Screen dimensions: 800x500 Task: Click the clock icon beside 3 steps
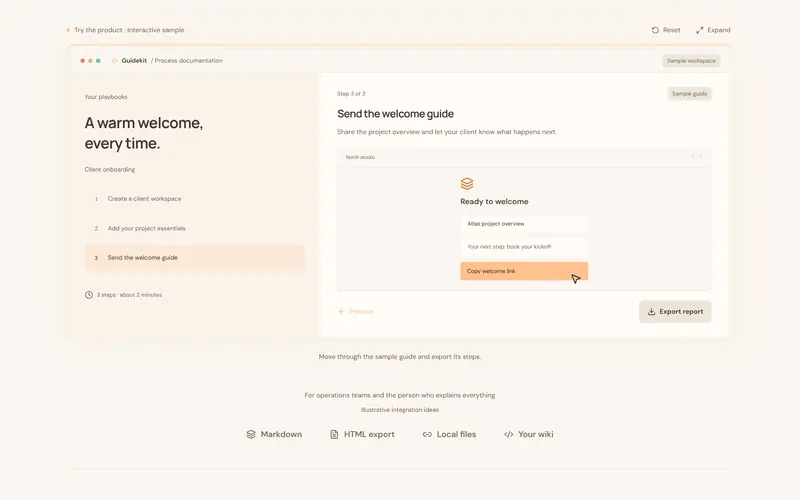pyautogui.click(x=89, y=295)
